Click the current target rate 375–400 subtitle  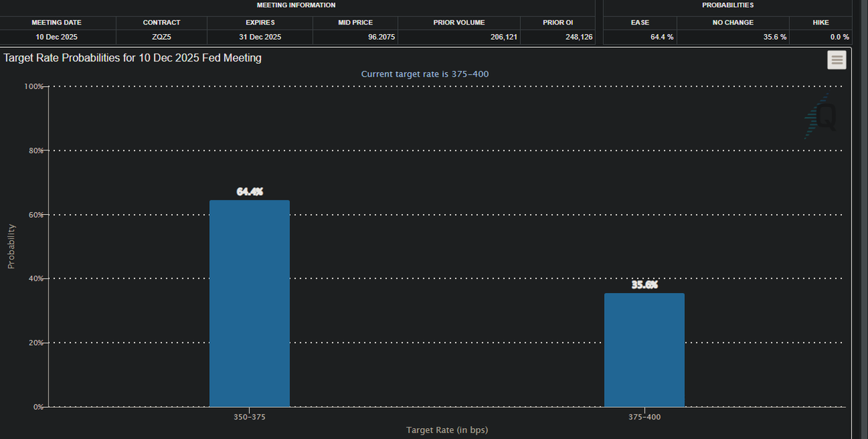point(425,74)
